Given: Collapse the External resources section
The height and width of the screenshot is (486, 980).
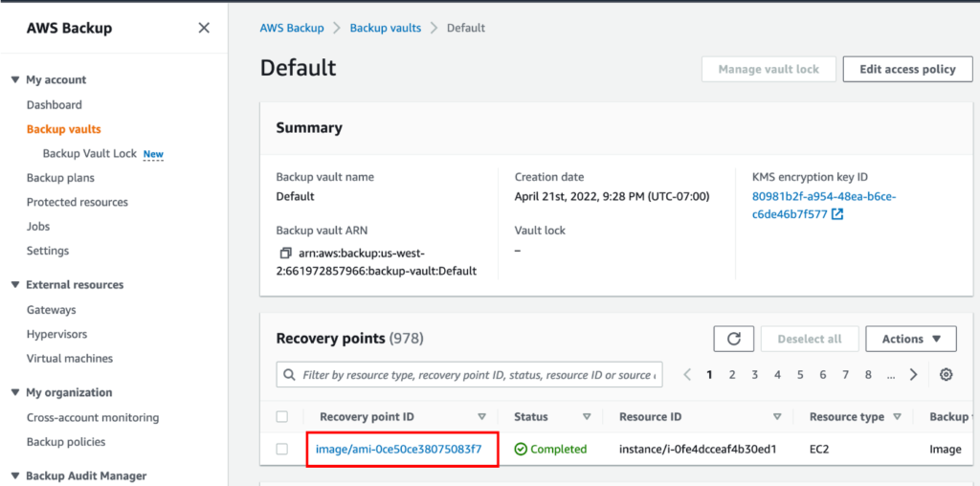Looking at the screenshot, I should [x=15, y=285].
